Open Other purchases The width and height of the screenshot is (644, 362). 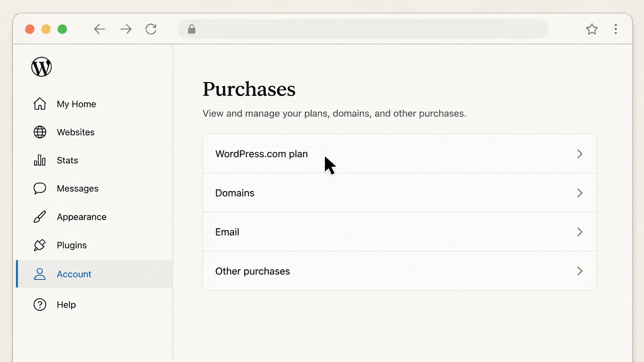pos(400,271)
